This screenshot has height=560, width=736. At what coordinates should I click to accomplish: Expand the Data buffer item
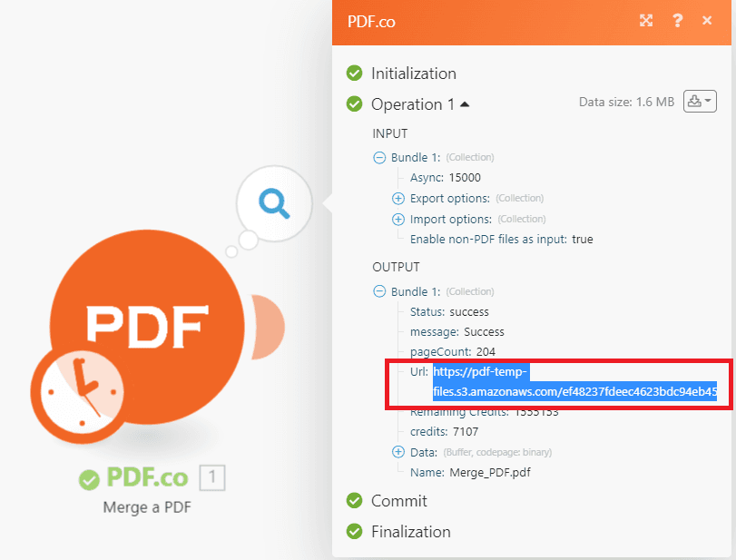397,452
